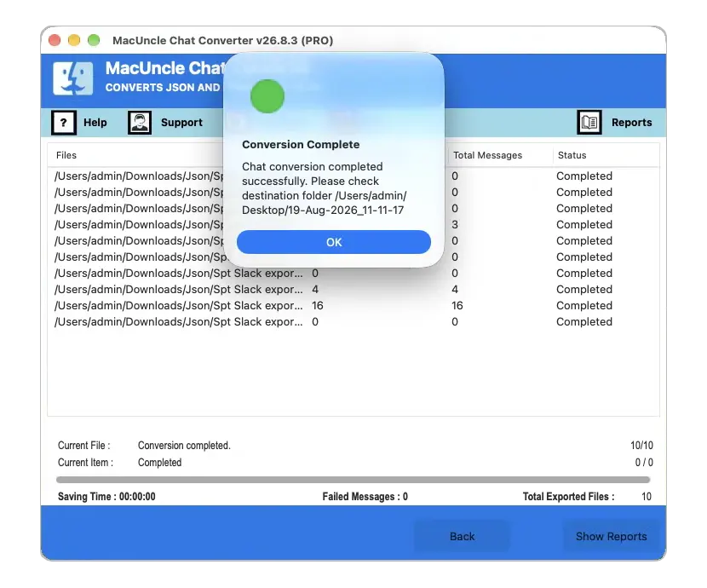707x588 pixels.
Task: Click the OK button in dialog
Action: pyautogui.click(x=334, y=242)
